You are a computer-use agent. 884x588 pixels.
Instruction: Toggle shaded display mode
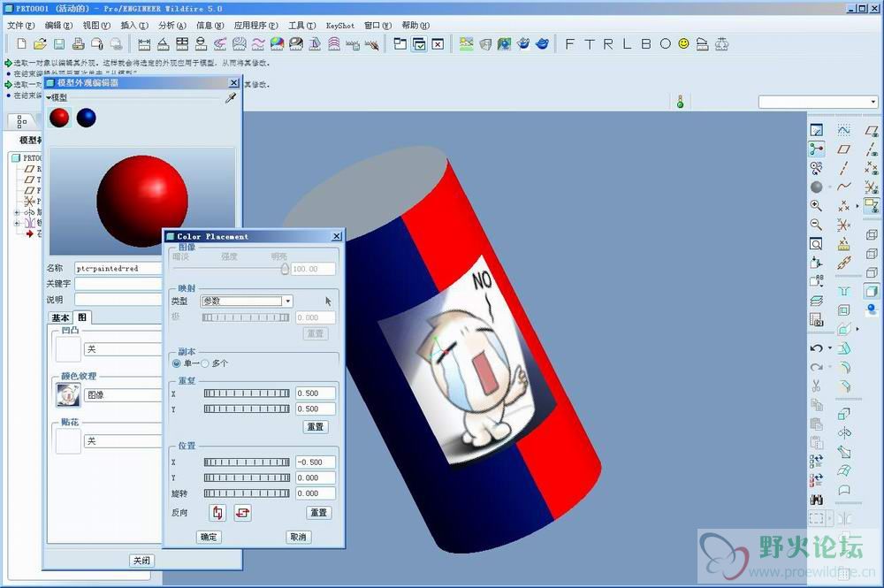coord(871,292)
